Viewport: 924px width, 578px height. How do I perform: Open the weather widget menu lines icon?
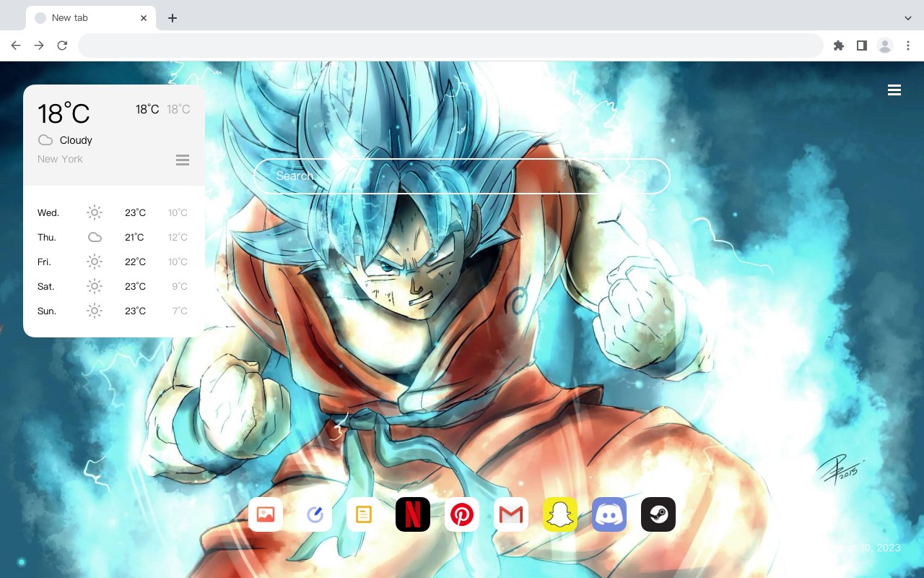(x=183, y=160)
